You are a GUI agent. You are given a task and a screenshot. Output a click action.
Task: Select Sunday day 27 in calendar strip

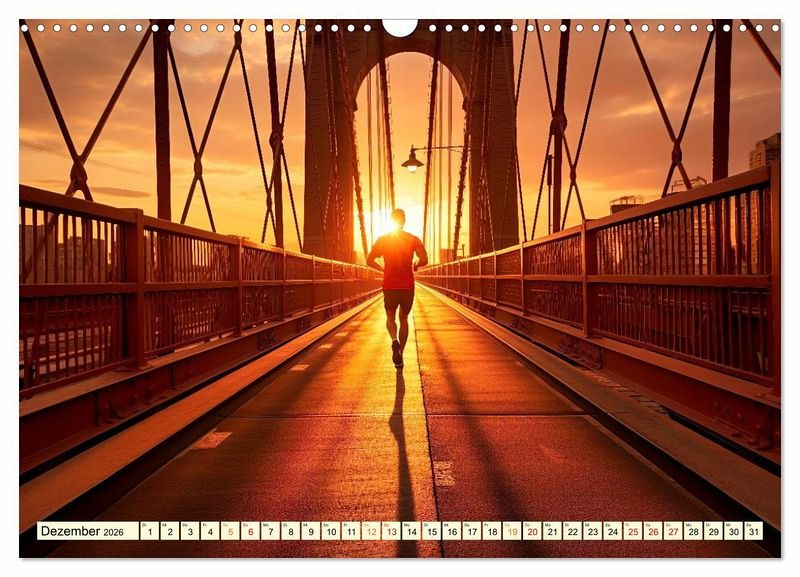pyautogui.click(x=673, y=531)
